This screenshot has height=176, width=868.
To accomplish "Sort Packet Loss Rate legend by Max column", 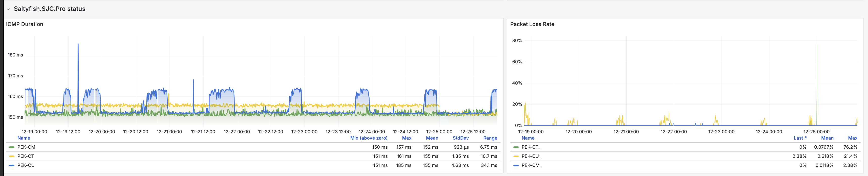I will 853,138.
